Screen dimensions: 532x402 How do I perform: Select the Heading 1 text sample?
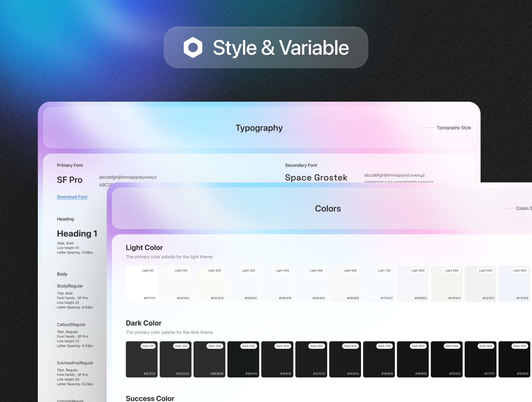(x=77, y=234)
